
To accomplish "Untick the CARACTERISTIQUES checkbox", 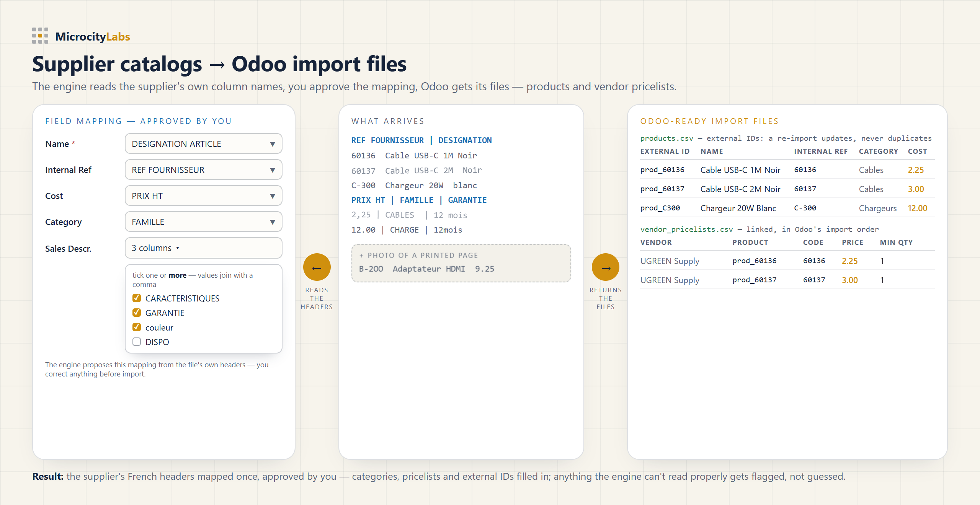I will 137,298.
